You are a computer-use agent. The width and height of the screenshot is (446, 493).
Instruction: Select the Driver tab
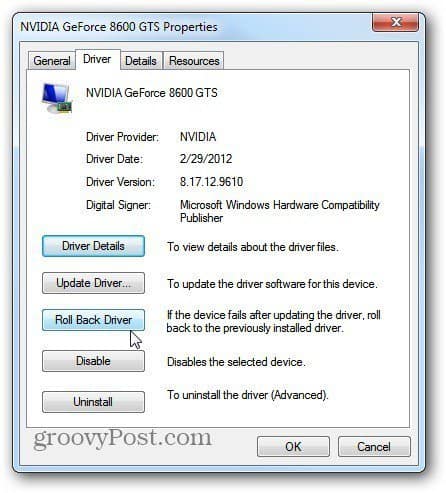97,59
